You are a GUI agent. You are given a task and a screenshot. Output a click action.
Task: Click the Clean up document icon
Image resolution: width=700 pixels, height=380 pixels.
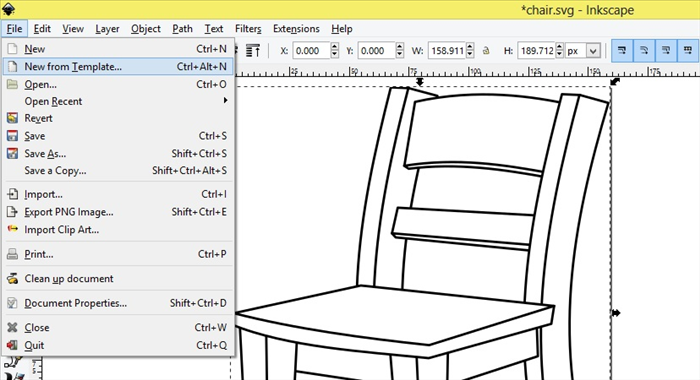click(12, 279)
